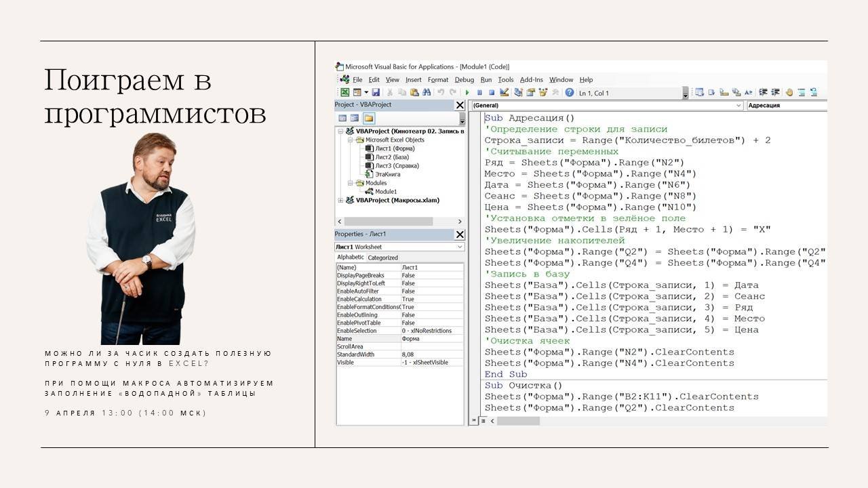Expand VBAProject (Макросы.xlam) tree node
Screen dimensions: 868x488
340,201
